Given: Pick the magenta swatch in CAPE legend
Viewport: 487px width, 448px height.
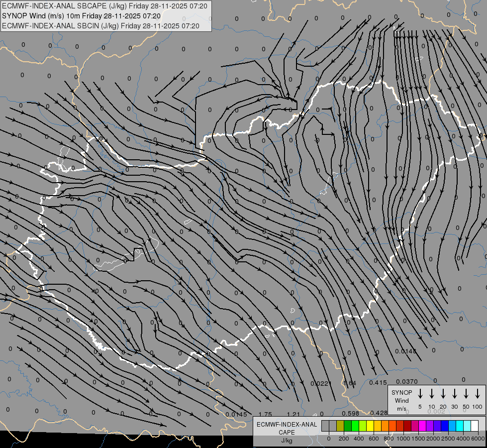Looking at the screenshot, I should click(422, 426).
